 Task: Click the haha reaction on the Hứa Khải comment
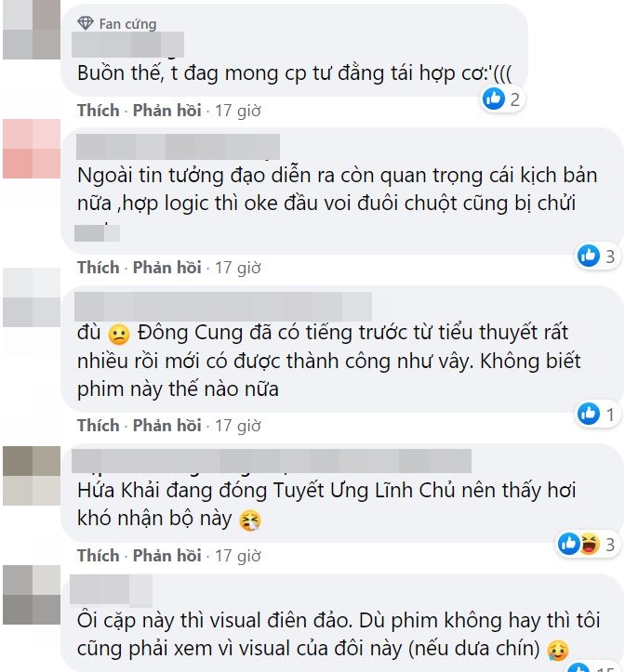pyautogui.click(x=590, y=544)
